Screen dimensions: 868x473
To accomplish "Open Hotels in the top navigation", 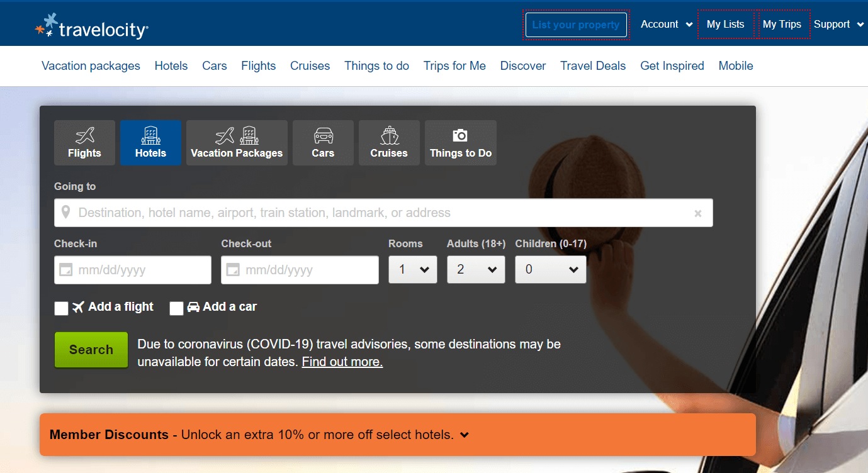I will point(171,65).
